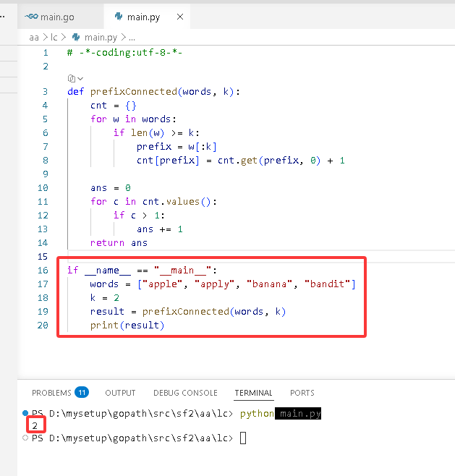
Task: Click main.py in the breadcrumb path
Action: coord(101,38)
